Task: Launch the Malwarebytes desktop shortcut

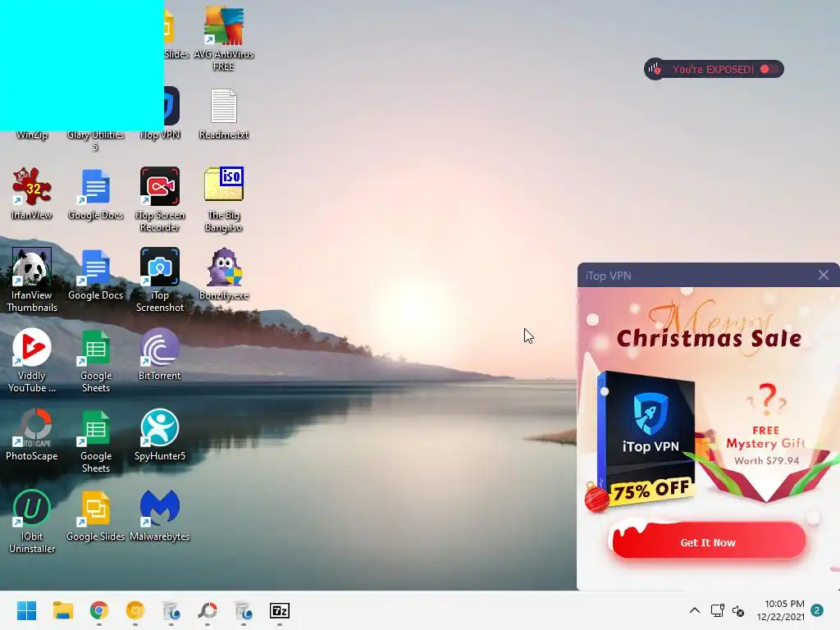Action: (x=160, y=507)
